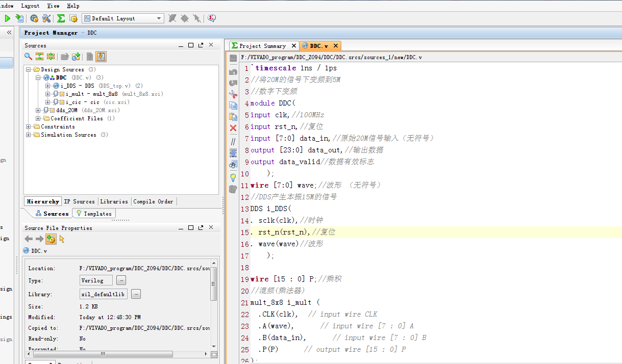622x364 pixels.
Task: Open the Add Sources icon
Action: [x=76, y=56]
